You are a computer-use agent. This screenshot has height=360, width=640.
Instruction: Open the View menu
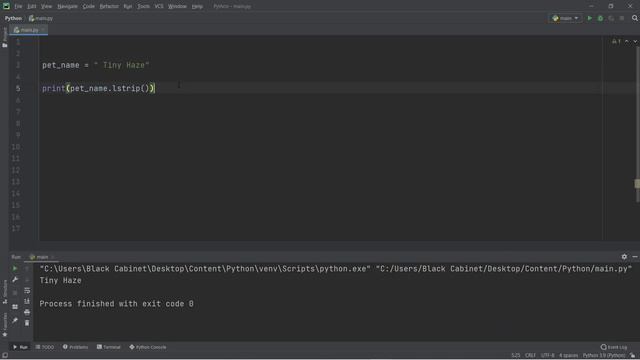pos(47,7)
